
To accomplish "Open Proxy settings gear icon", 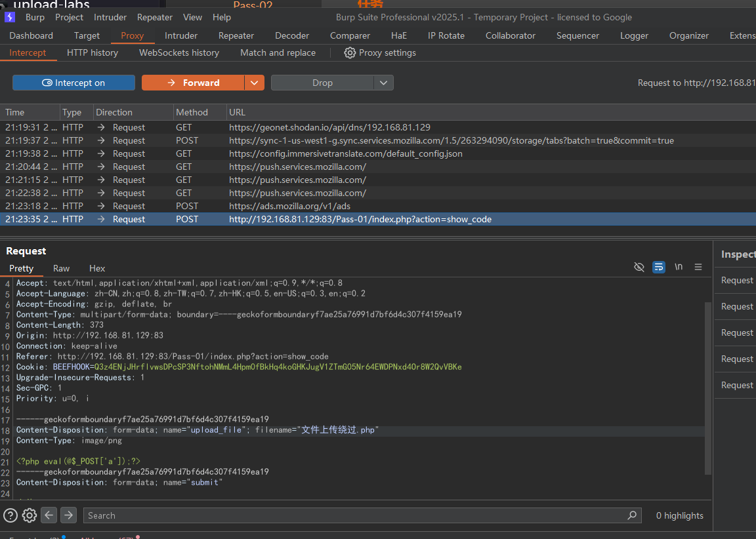I will pyautogui.click(x=350, y=53).
